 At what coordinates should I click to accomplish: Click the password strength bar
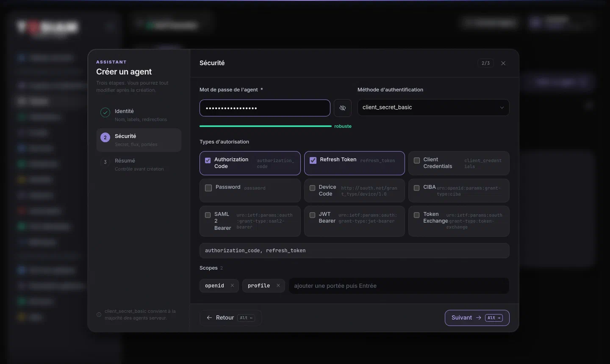(x=266, y=126)
